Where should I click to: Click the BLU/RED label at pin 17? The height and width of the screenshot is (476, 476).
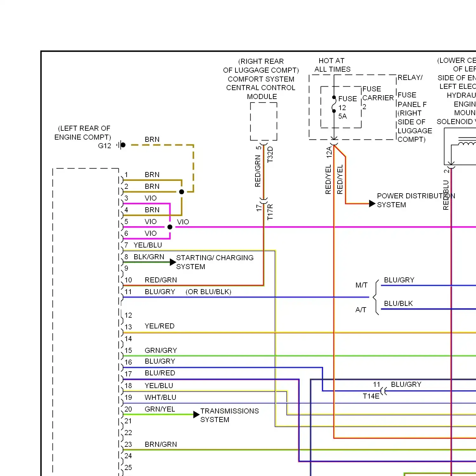160,373
